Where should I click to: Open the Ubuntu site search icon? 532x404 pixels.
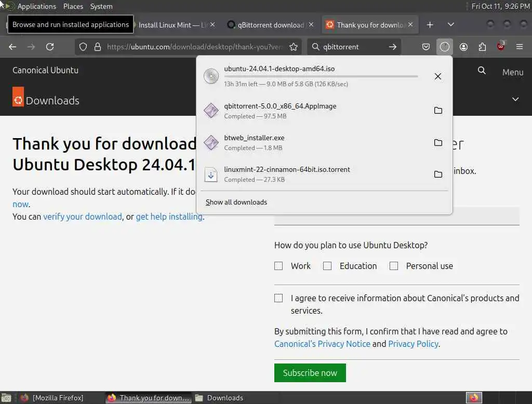[482, 71]
